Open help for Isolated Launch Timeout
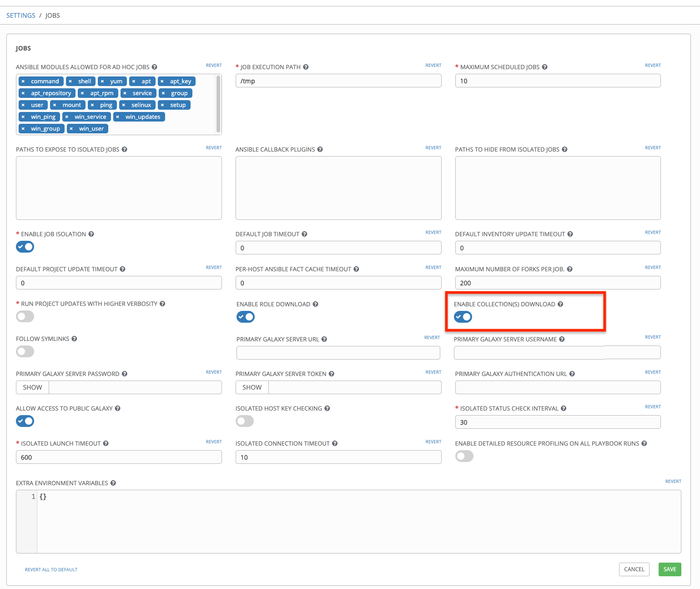This screenshot has height=589, width=700. point(106,443)
